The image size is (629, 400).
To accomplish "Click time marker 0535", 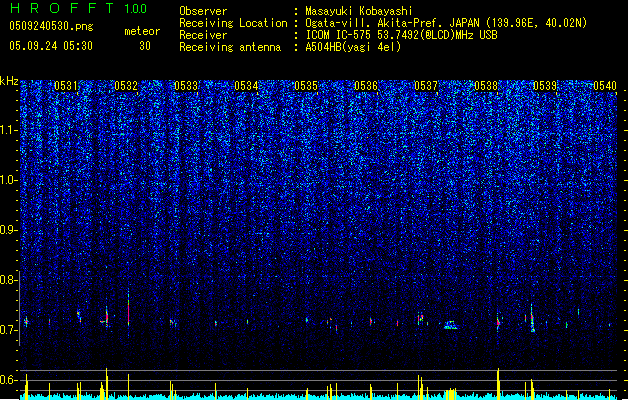I will [306, 86].
